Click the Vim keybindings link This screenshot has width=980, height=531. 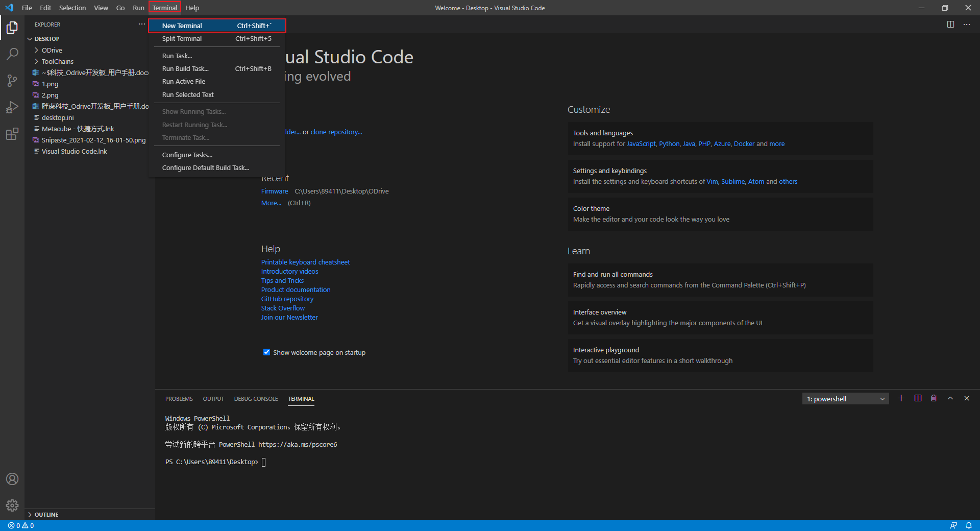(712, 181)
